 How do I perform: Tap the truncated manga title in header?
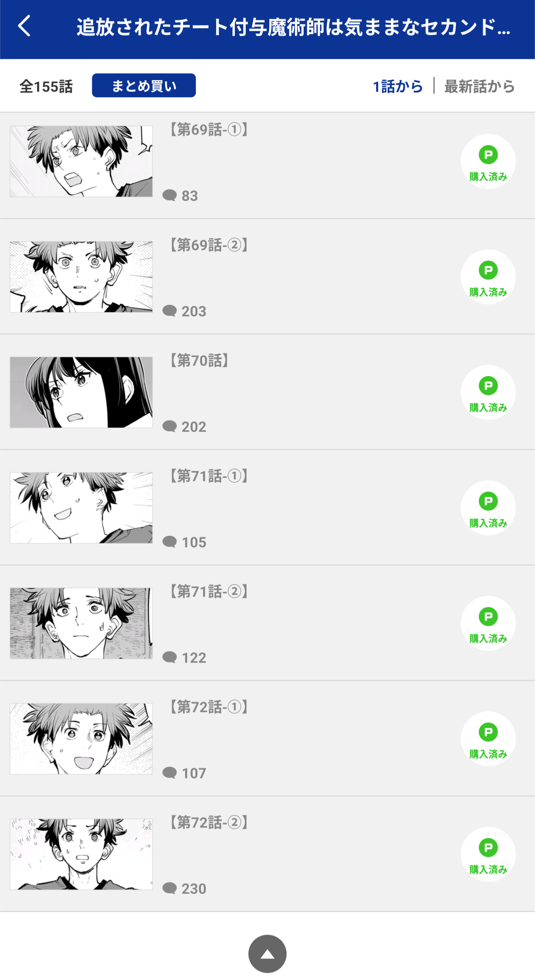294,27
